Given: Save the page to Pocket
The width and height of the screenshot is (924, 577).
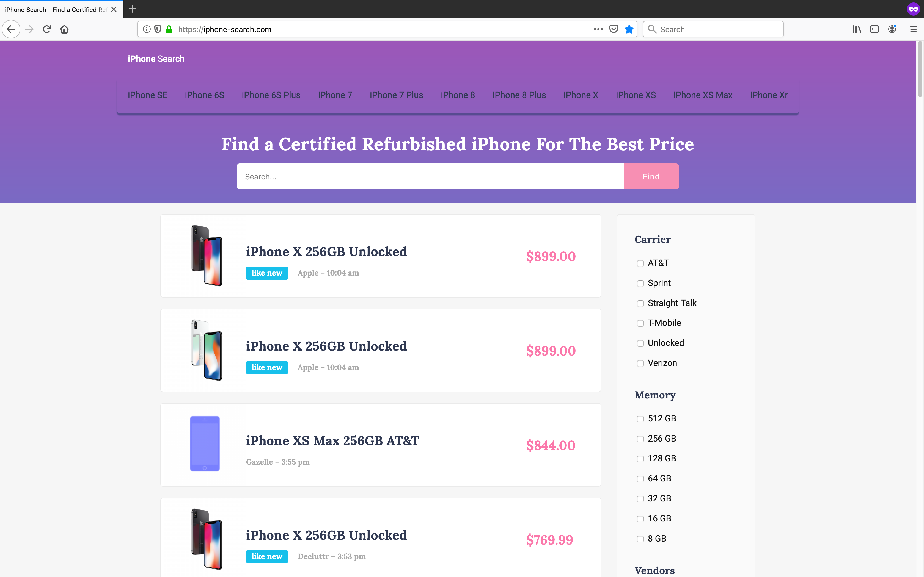Looking at the screenshot, I should 613,29.
